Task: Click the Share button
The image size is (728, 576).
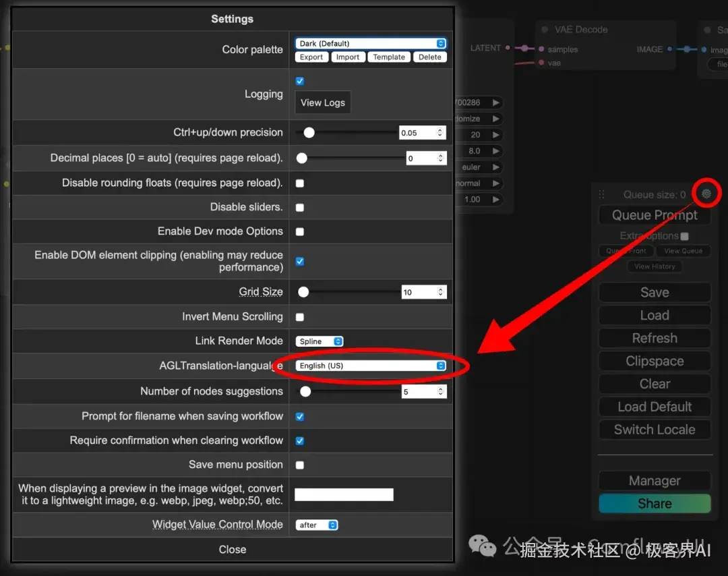Action: [x=655, y=504]
